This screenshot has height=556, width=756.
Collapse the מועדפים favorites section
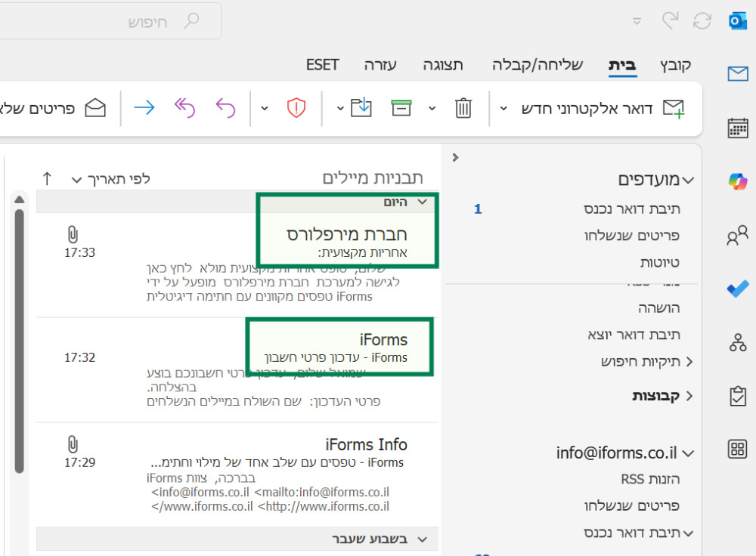tap(689, 181)
